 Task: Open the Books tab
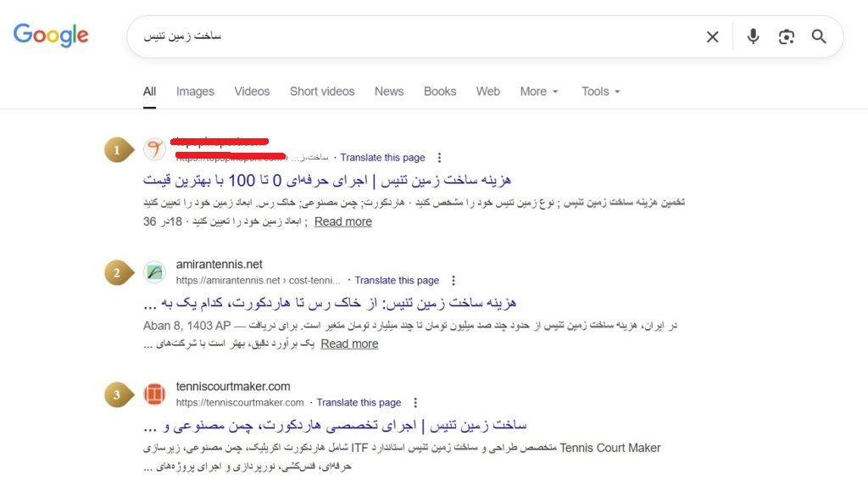[x=440, y=92]
